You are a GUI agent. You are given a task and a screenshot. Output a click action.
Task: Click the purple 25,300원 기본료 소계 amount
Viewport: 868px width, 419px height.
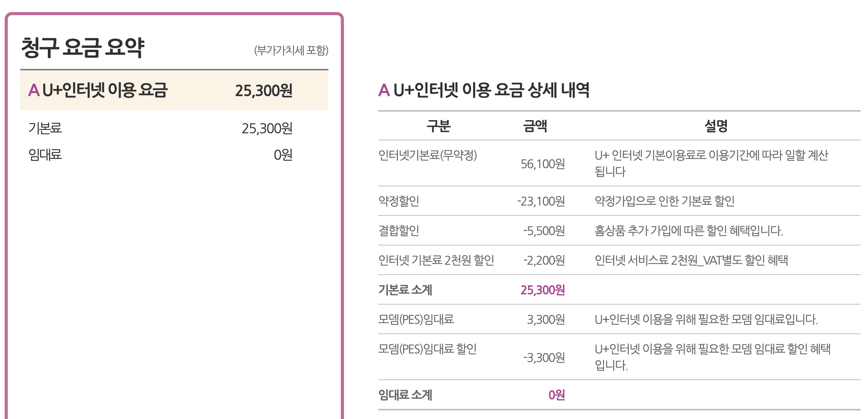[543, 290]
